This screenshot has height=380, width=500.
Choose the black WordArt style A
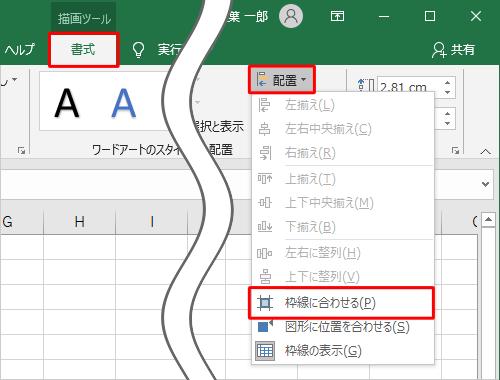click(x=67, y=103)
